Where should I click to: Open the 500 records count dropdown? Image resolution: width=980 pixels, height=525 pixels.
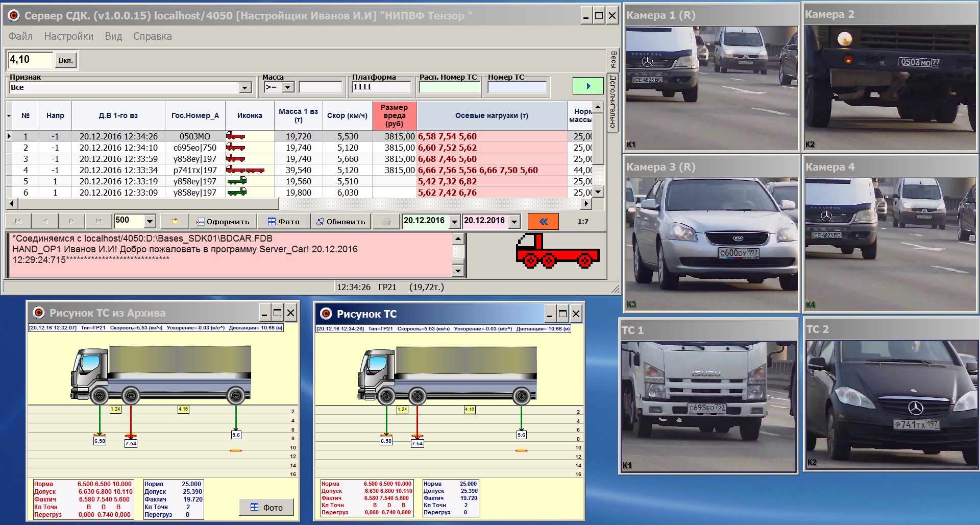[x=150, y=222]
